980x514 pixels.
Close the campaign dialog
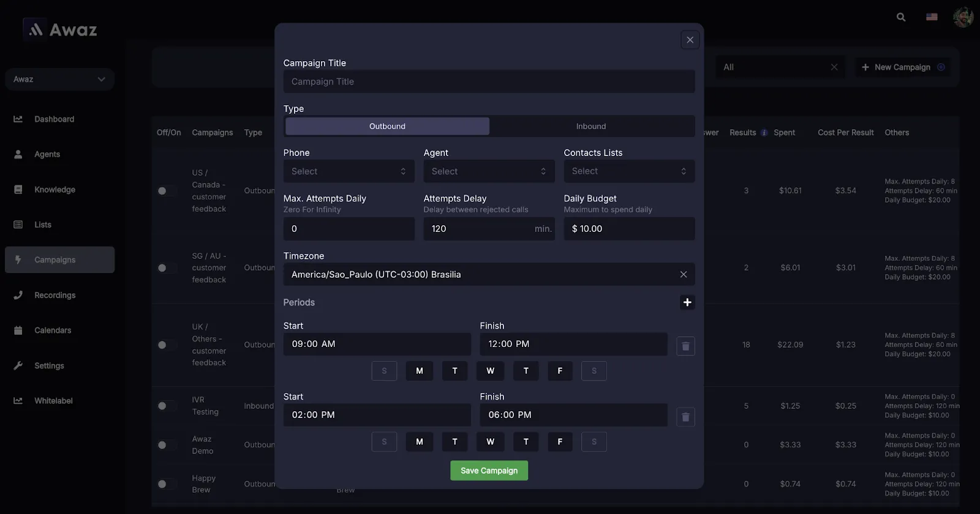[x=690, y=40]
